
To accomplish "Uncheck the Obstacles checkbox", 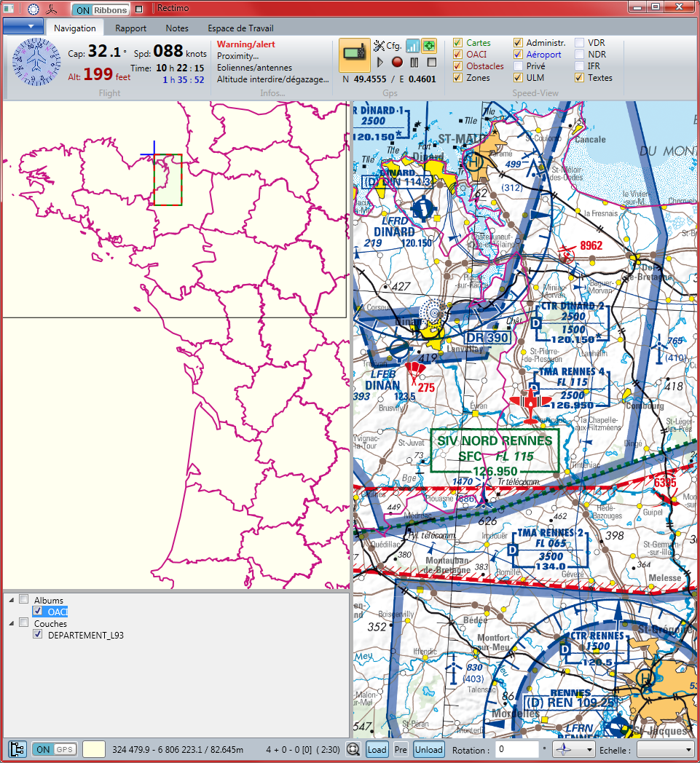I will coord(457,66).
